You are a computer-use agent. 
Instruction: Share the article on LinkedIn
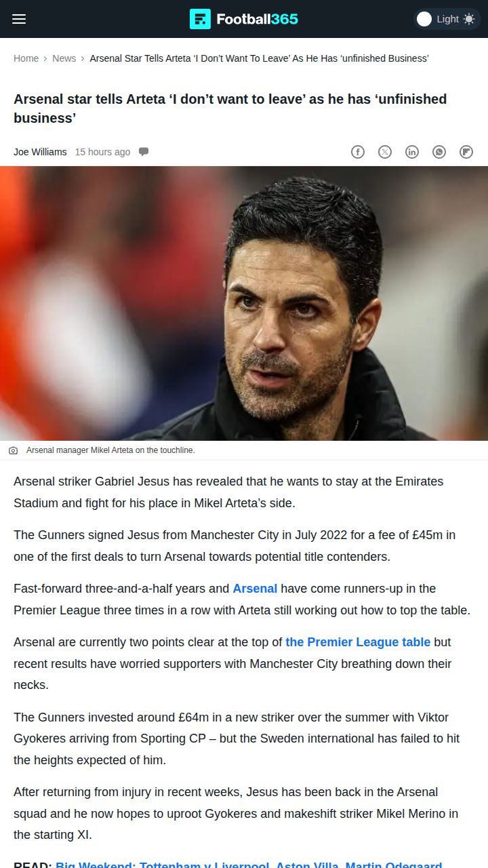point(412,152)
